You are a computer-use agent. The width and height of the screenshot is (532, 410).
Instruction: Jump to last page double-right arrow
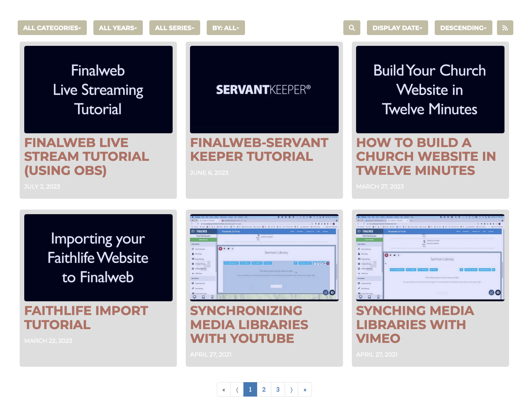[x=305, y=389]
